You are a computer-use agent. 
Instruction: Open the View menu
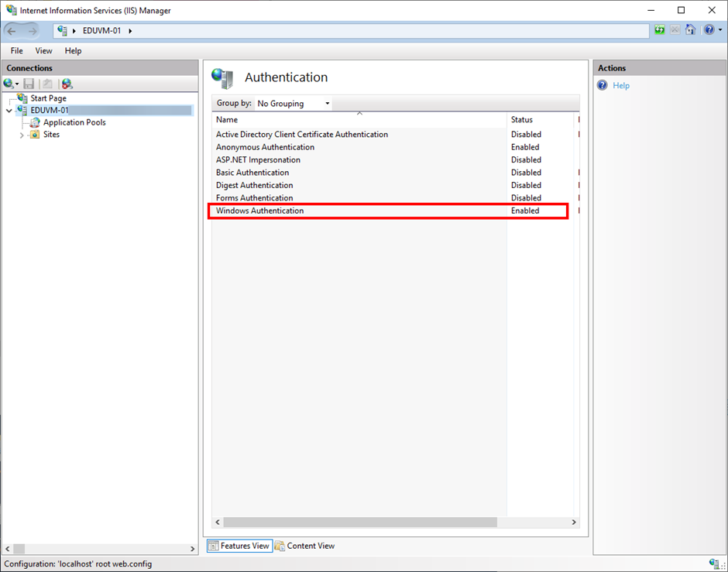[43, 50]
